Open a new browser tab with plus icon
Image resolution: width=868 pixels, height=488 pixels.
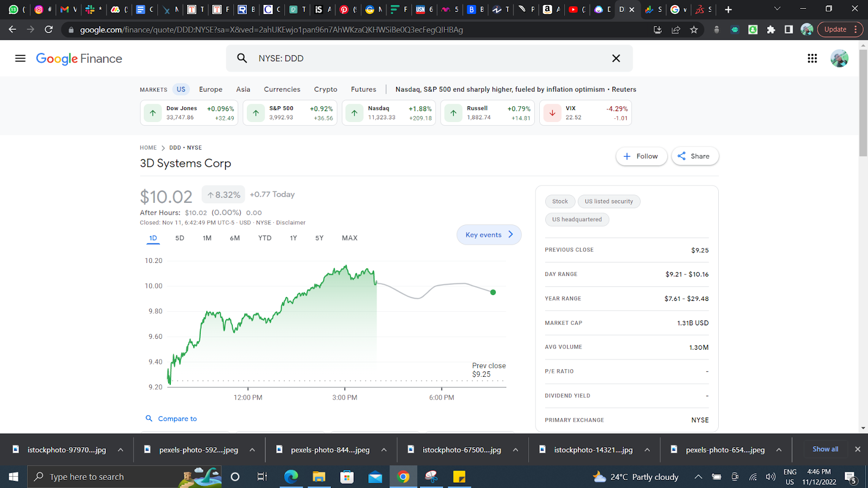[729, 9]
